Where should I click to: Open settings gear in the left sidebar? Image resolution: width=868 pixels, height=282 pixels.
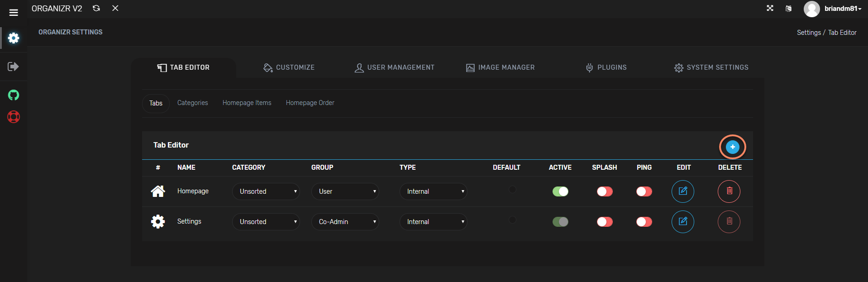(x=14, y=38)
